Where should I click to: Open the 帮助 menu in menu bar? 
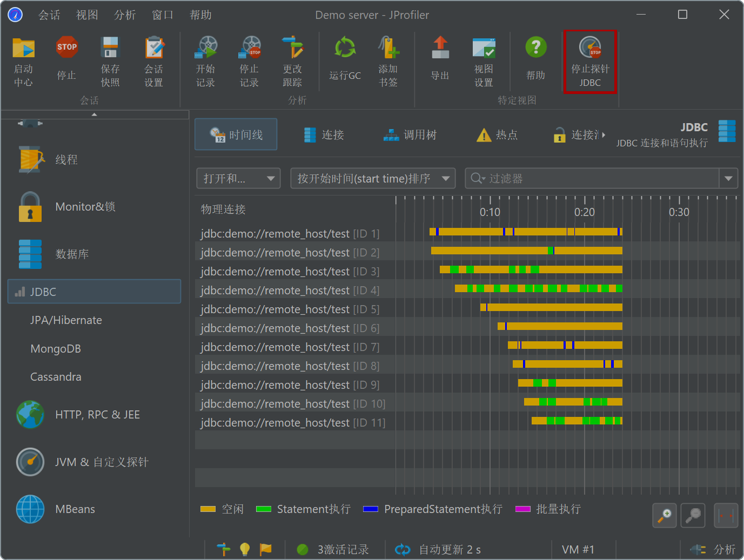[x=200, y=15]
